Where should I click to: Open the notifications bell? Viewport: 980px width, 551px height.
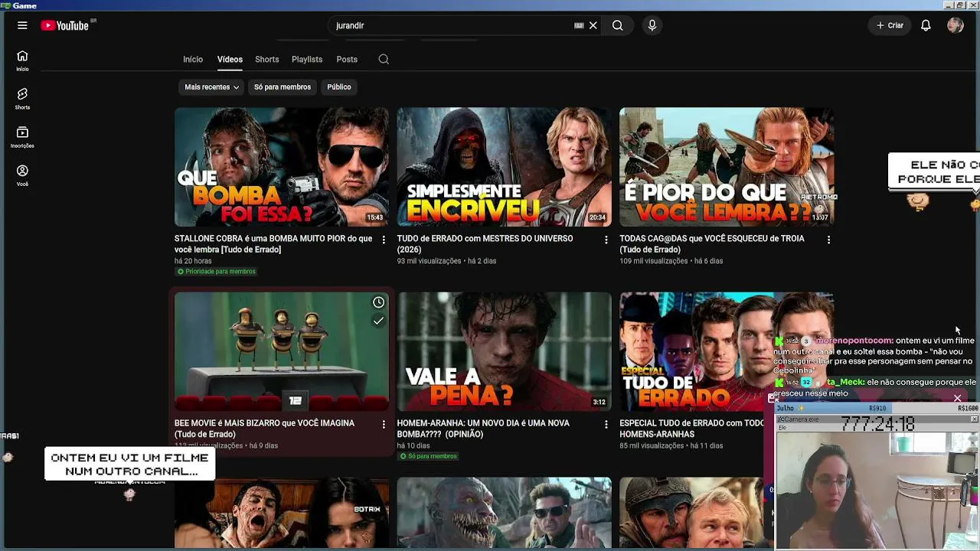(x=926, y=25)
